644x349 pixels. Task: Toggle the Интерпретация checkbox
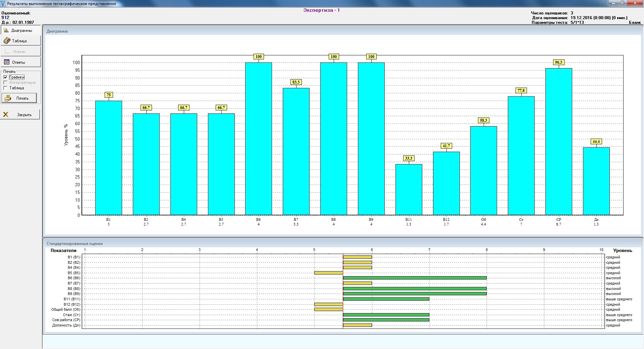(x=5, y=83)
